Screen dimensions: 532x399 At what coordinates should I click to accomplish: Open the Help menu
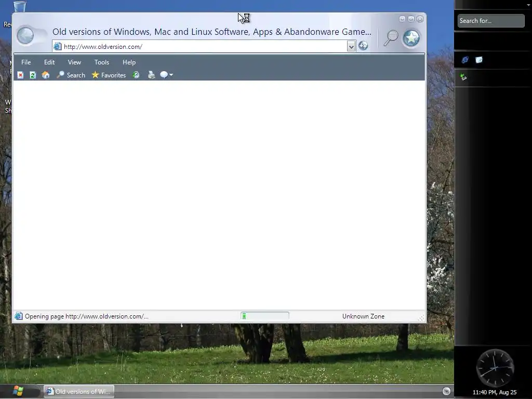[129, 62]
